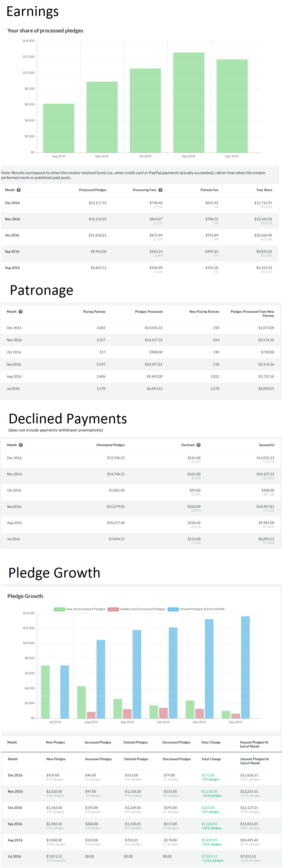Viewport: 282px width, 868px height.
Task: Click help icon beside Month in Declined Payments table
Action: 21,445
